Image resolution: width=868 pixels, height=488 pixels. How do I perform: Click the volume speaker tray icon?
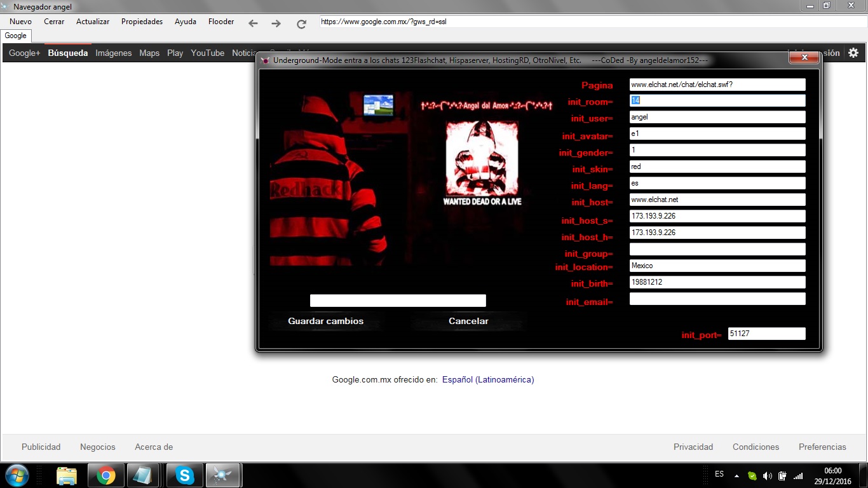767,476
